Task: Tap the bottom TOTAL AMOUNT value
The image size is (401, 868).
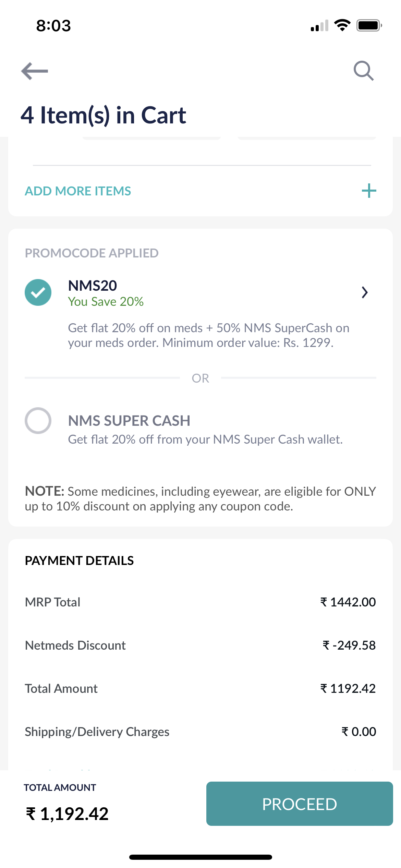Action: [67, 814]
